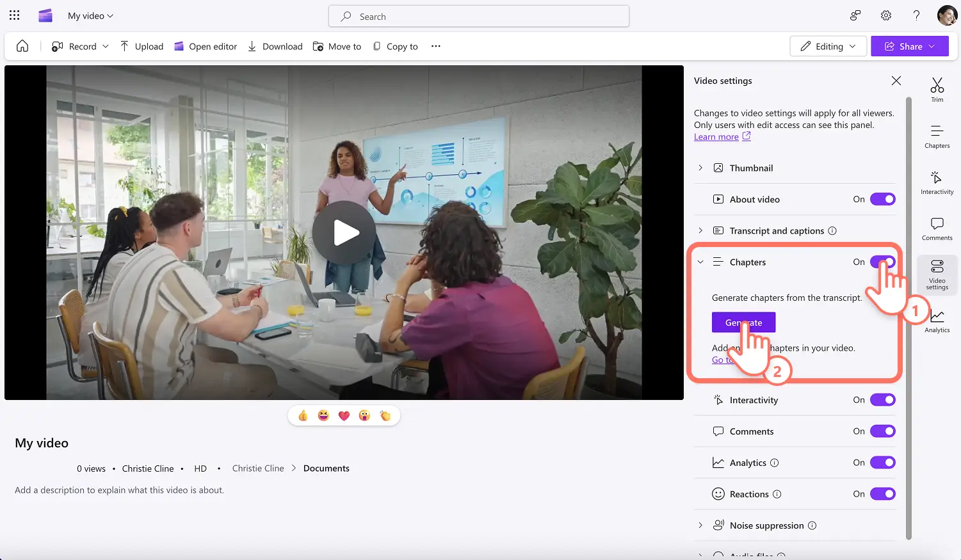Toggle the Interactivity switch

click(883, 400)
